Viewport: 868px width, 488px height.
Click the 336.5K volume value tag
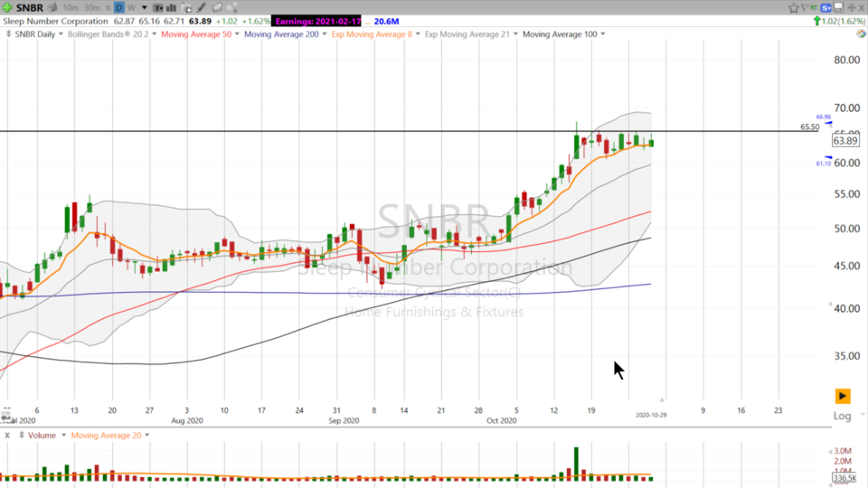point(844,478)
